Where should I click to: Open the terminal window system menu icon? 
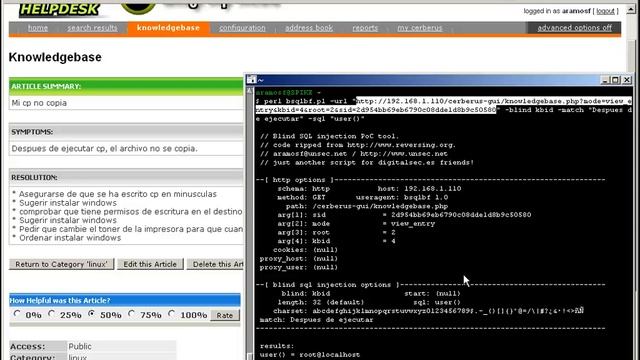(x=251, y=80)
